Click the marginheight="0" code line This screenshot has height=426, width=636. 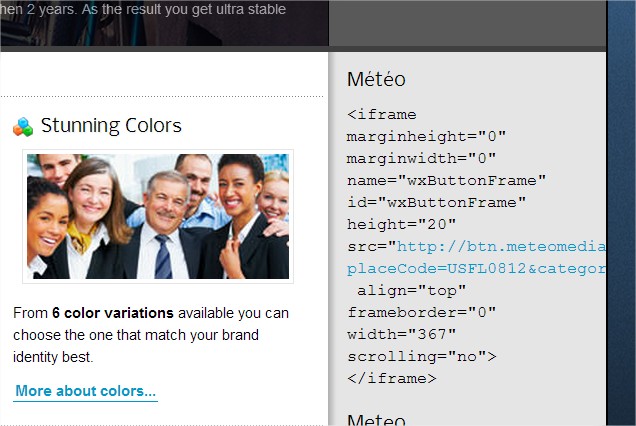click(x=426, y=136)
